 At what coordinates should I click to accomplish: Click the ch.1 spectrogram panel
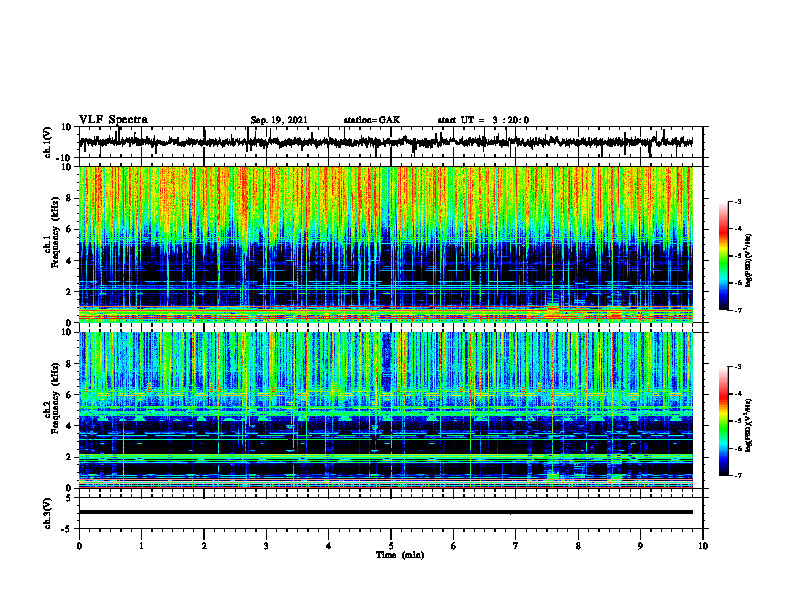(x=386, y=244)
